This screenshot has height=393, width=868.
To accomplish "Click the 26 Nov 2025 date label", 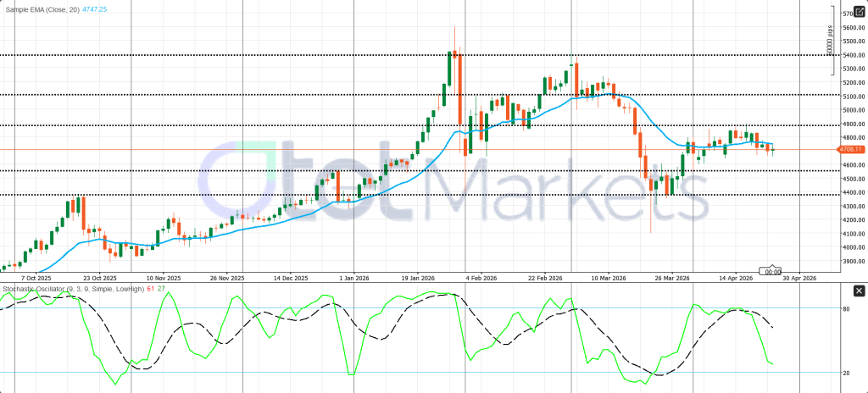I will point(228,278).
